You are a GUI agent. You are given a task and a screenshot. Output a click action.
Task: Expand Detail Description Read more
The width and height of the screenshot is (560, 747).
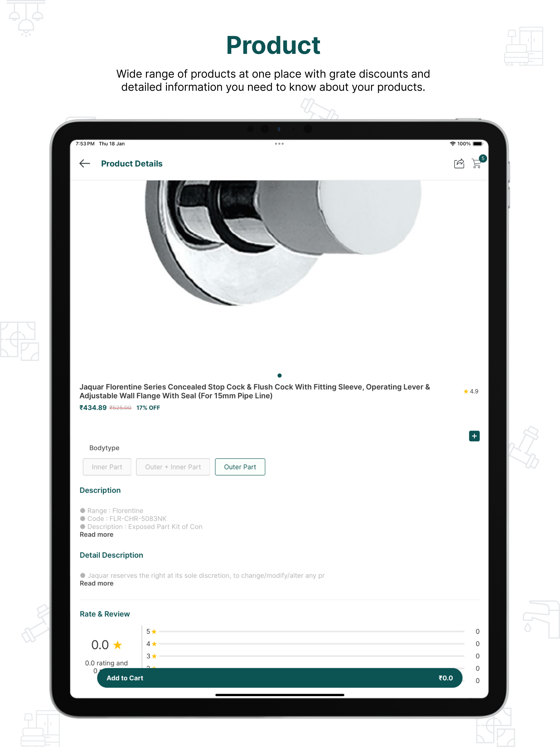[97, 583]
